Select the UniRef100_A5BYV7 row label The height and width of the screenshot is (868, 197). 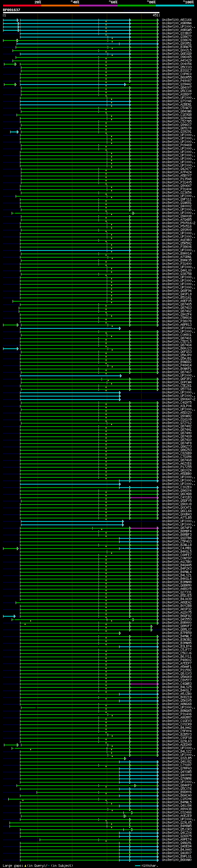177,176
